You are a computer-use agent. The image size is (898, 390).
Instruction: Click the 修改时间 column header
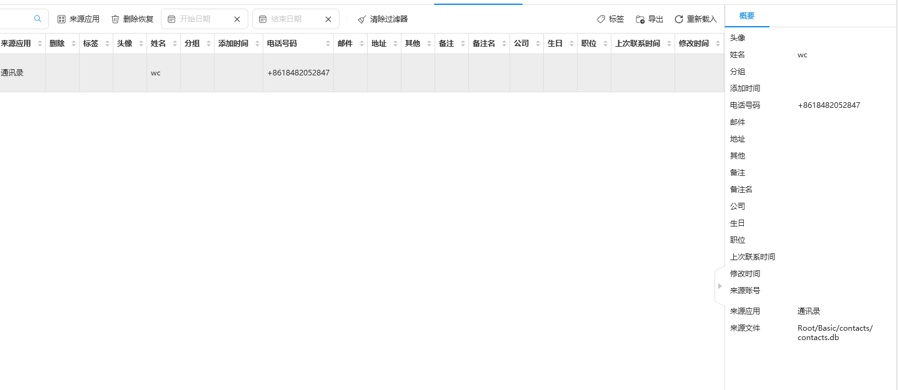699,44
